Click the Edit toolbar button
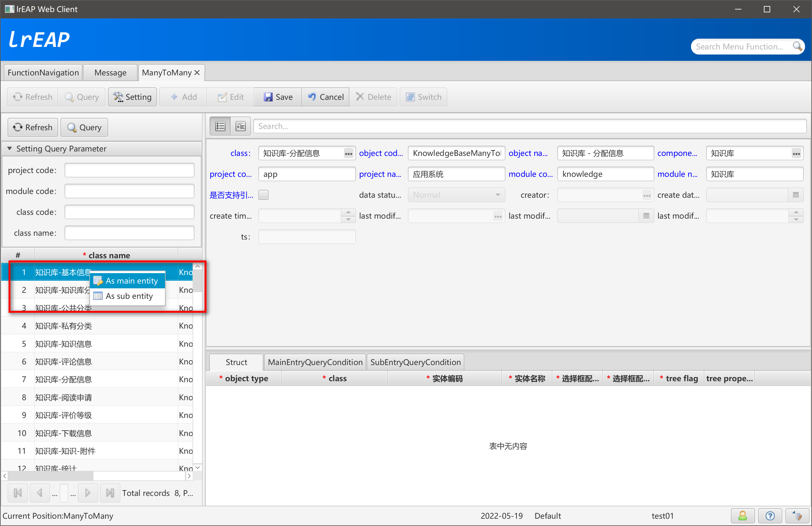This screenshot has width=812, height=526. pos(231,97)
